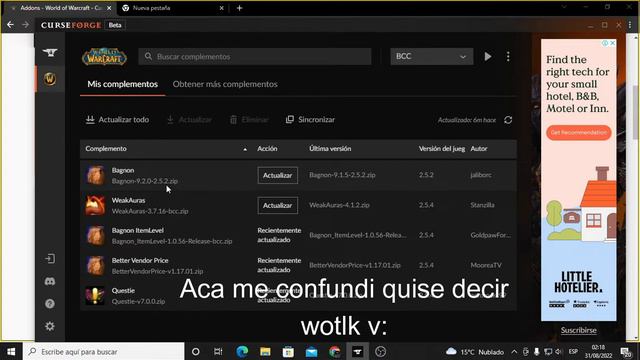Viewport: 640px width, 360px height.
Task: Click the Windows taskbar search box
Action: click(104, 351)
